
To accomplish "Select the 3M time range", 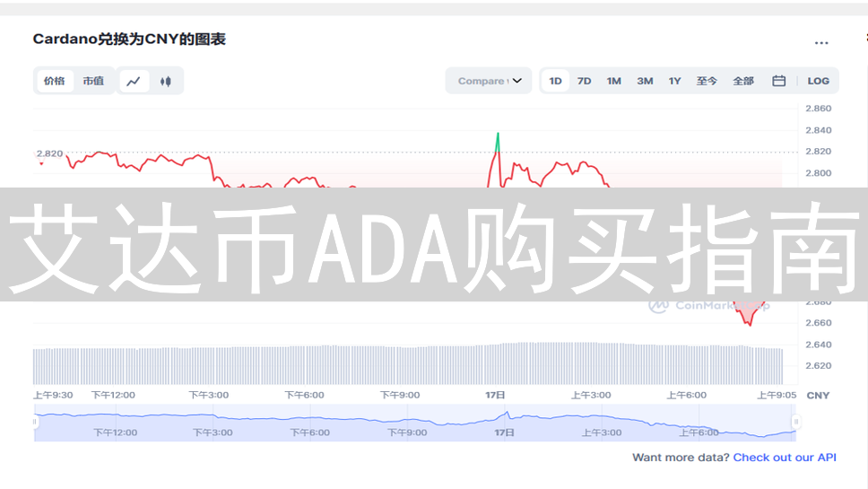I will click(x=645, y=81).
